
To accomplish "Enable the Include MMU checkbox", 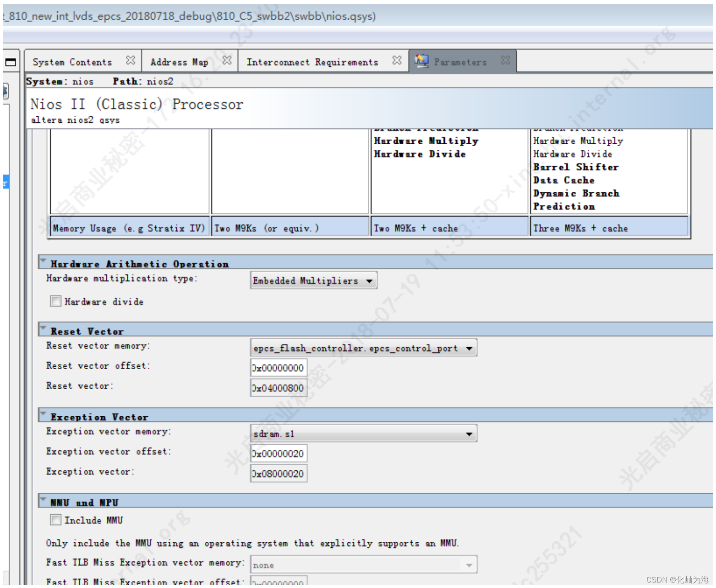I will (55, 520).
